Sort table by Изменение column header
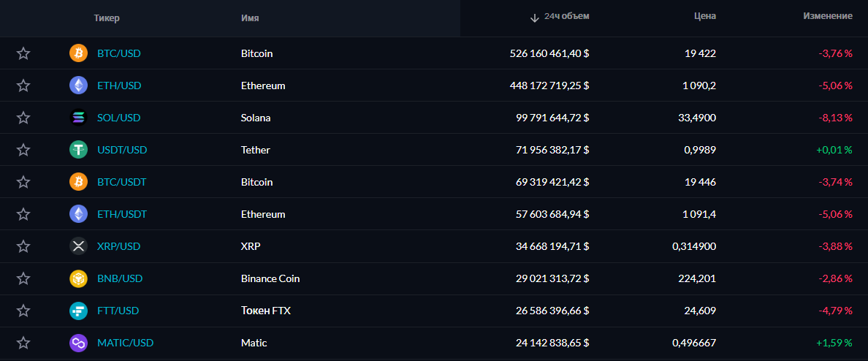Viewport: 868px width, 361px height. [827, 16]
